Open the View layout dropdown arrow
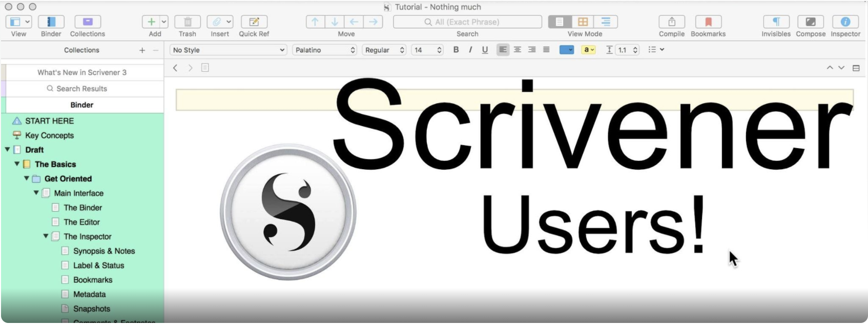This screenshot has width=868, height=325. [x=28, y=22]
